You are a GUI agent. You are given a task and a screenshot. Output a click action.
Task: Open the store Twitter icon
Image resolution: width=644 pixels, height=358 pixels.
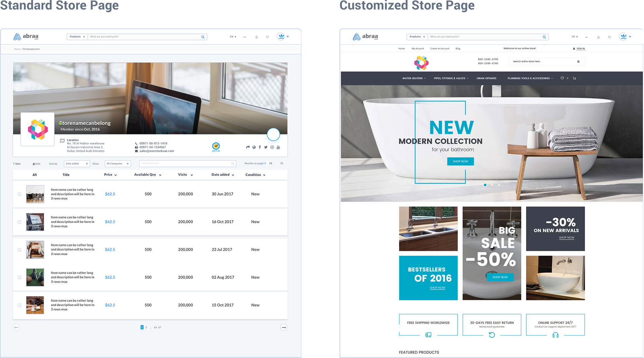266,147
